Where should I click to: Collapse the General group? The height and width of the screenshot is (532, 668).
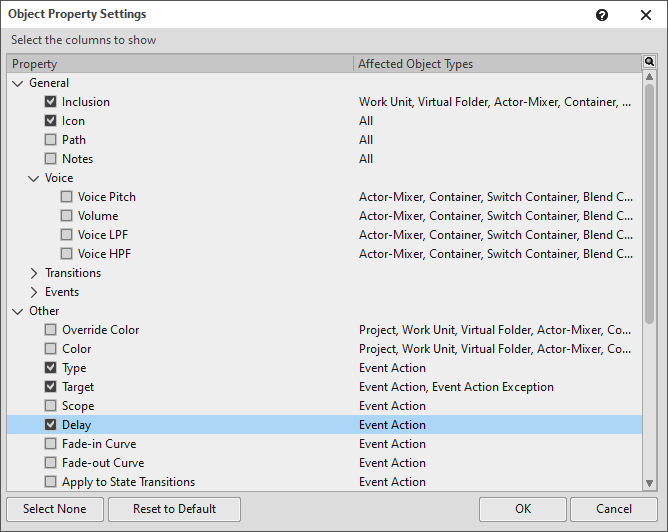tap(18, 83)
